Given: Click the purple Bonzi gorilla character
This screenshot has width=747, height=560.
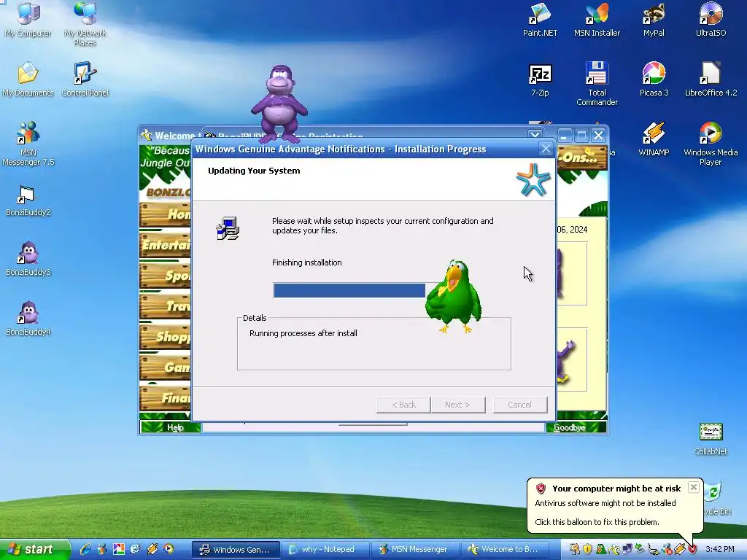Looking at the screenshot, I should click(x=279, y=104).
